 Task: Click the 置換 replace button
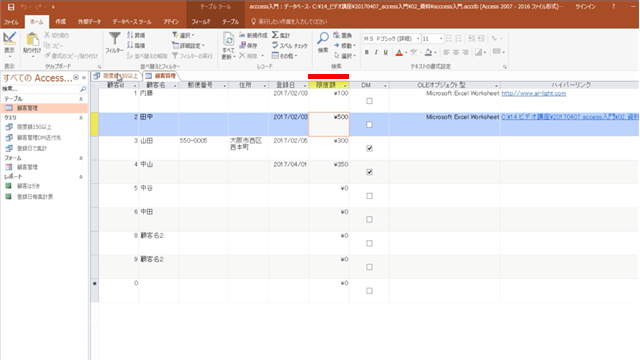342,36
